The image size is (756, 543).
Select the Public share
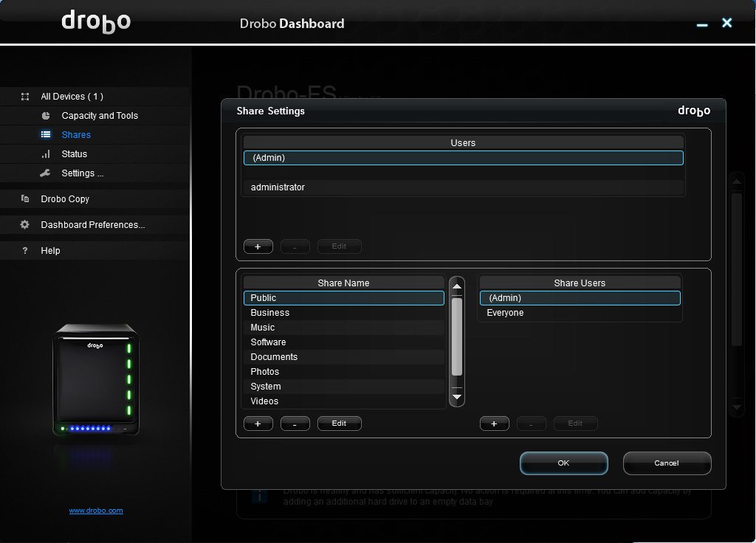344,298
